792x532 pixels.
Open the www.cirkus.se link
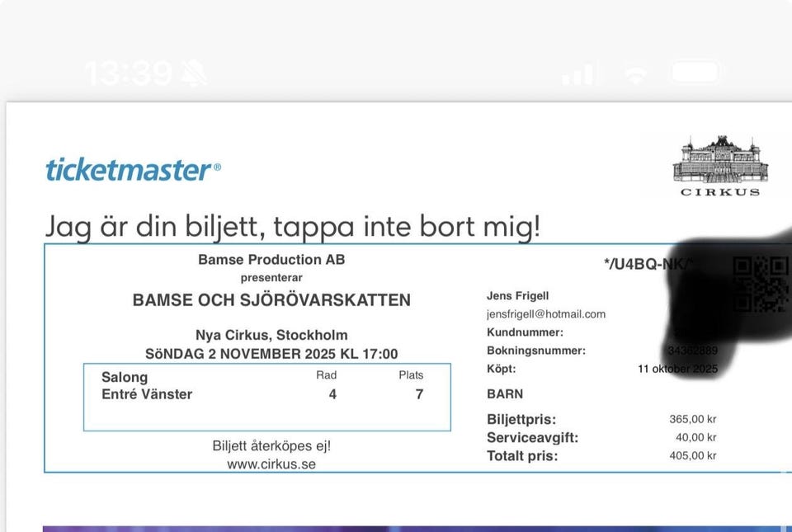(271, 464)
